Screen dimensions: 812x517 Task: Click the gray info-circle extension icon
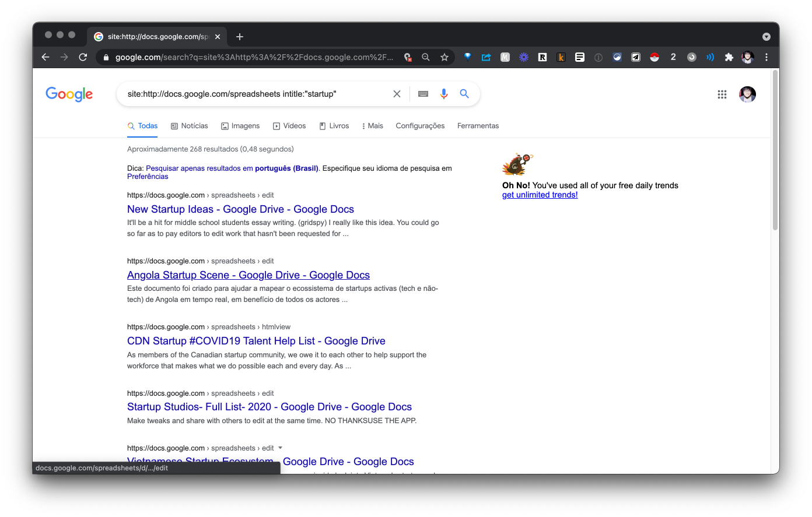[x=598, y=57]
